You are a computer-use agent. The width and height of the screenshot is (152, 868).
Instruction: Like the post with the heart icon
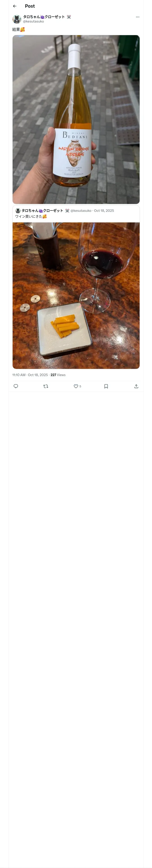click(x=76, y=386)
